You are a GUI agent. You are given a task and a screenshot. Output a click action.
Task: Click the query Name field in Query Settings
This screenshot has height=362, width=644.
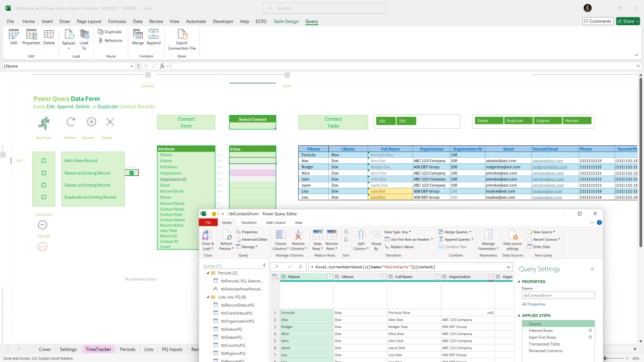pos(558,295)
